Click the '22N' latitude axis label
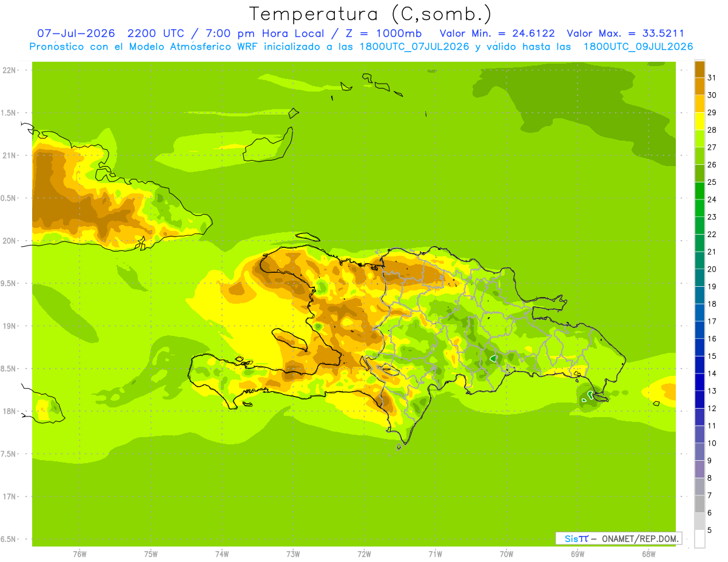The height and width of the screenshot is (562, 728). (9, 70)
